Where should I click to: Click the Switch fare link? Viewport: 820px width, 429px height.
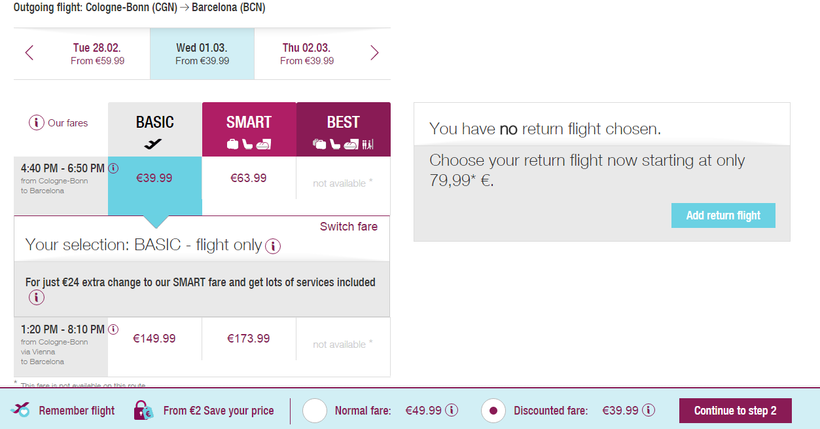click(348, 226)
